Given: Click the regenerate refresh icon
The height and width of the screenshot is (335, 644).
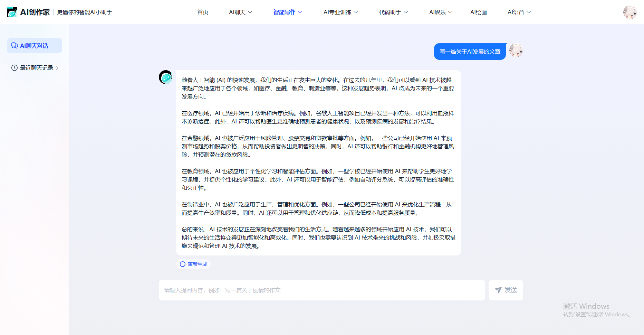Looking at the screenshot, I should pyautogui.click(x=183, y=264).
